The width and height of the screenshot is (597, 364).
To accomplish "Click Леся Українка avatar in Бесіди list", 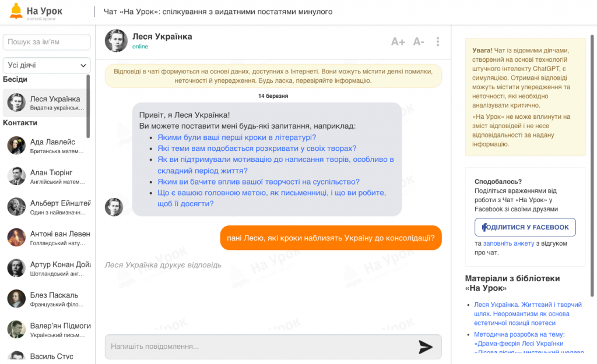I will click(16, 103).
